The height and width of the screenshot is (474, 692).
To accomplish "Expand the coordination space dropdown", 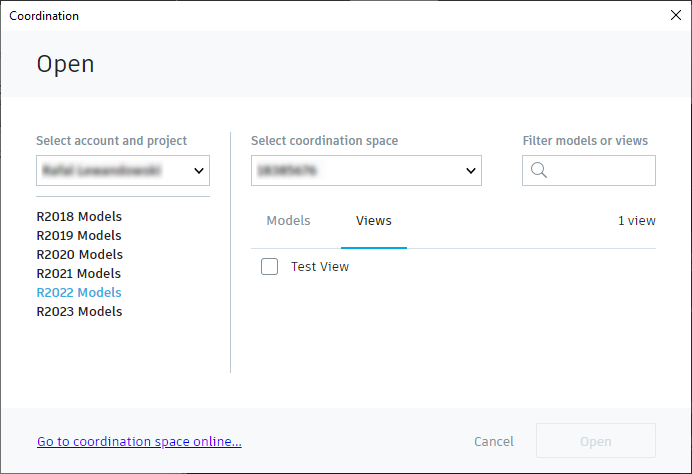I will pyautogui.click(x=365, y=170).
